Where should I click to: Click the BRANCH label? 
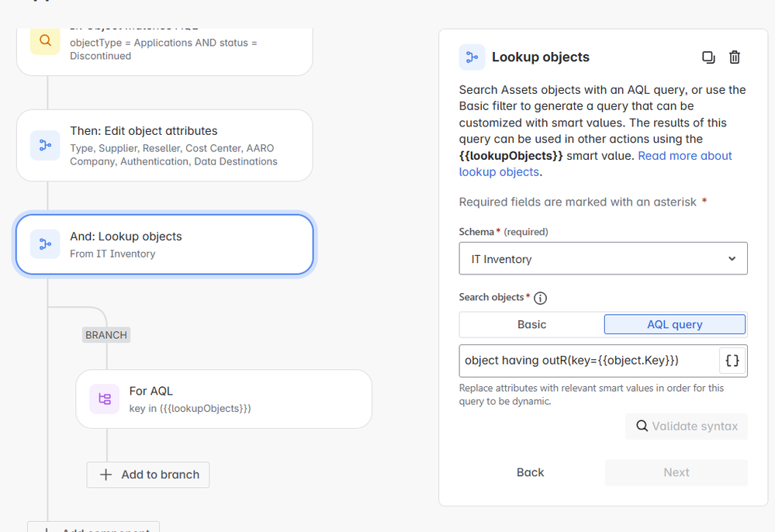point(106,335)
